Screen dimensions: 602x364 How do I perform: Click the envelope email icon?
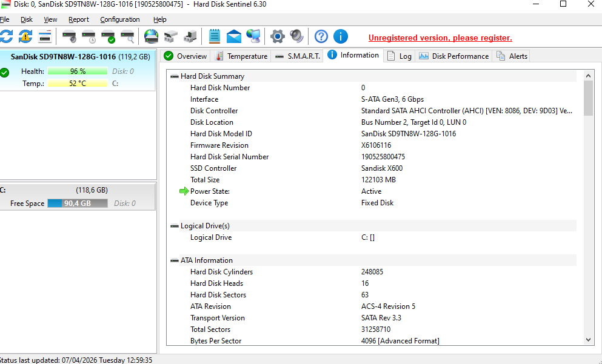pos(234,36)
